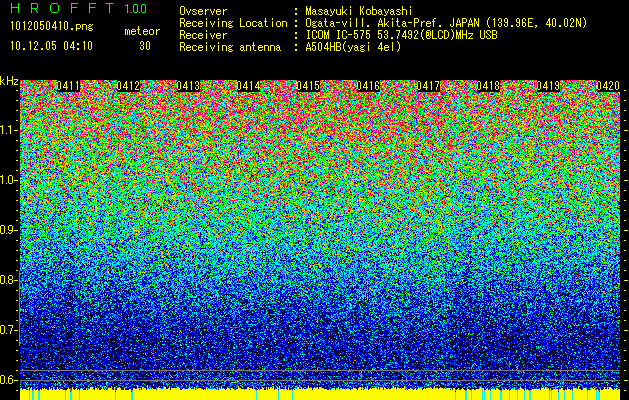The width and height of the screenshot is (629, 400).
Task: Click the Receiving Location label
Action: tap(233, 23)
